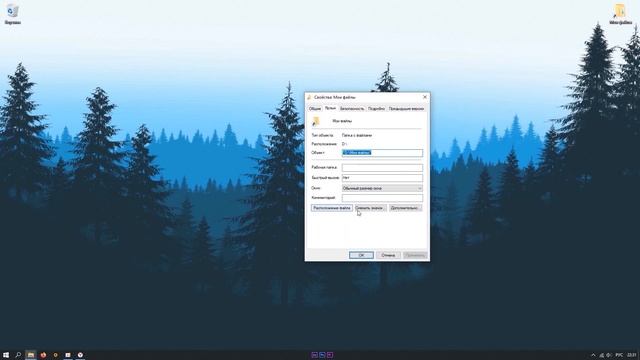640x360 pixels.
Task: Open the white square app in taskbar
Action: [68, 355]
